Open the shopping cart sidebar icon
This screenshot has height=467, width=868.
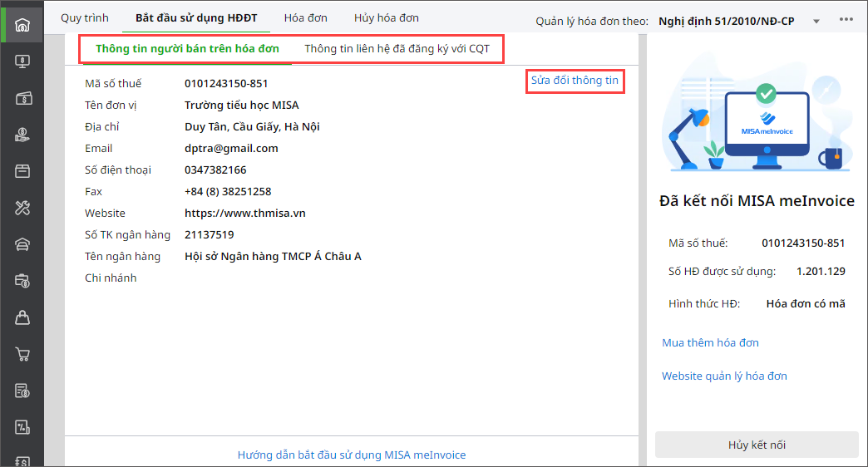click(22, 354)
